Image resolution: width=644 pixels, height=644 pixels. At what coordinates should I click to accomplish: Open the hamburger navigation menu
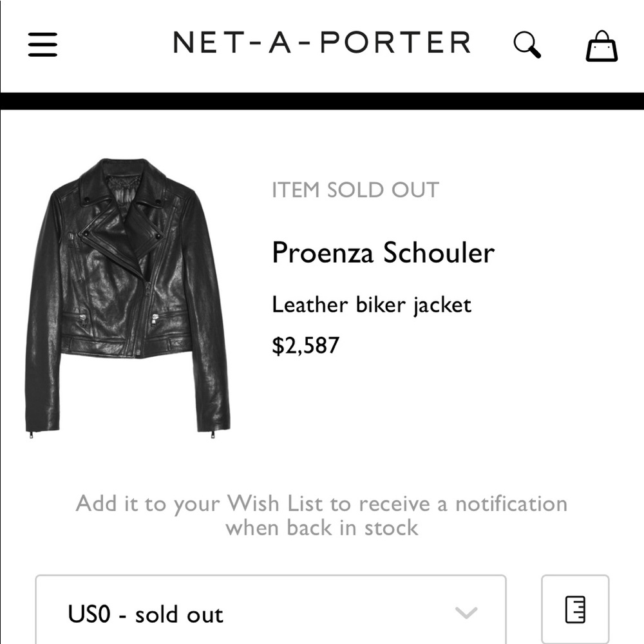click(x=43, y=44)
